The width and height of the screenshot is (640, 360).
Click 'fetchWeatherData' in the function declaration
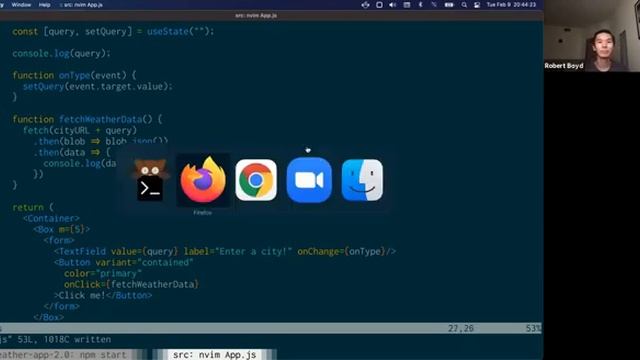coord(100,120)
